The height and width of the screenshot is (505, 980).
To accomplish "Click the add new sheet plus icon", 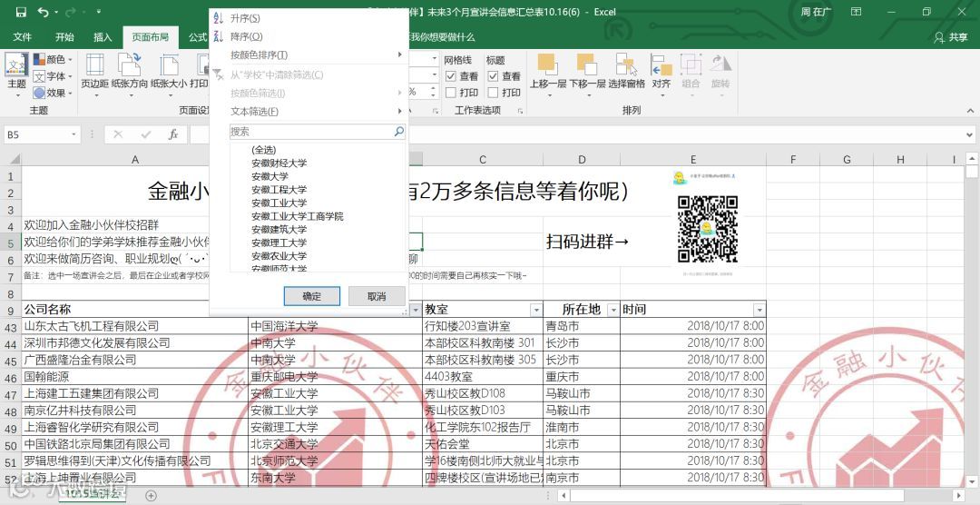I will point(151,495).
